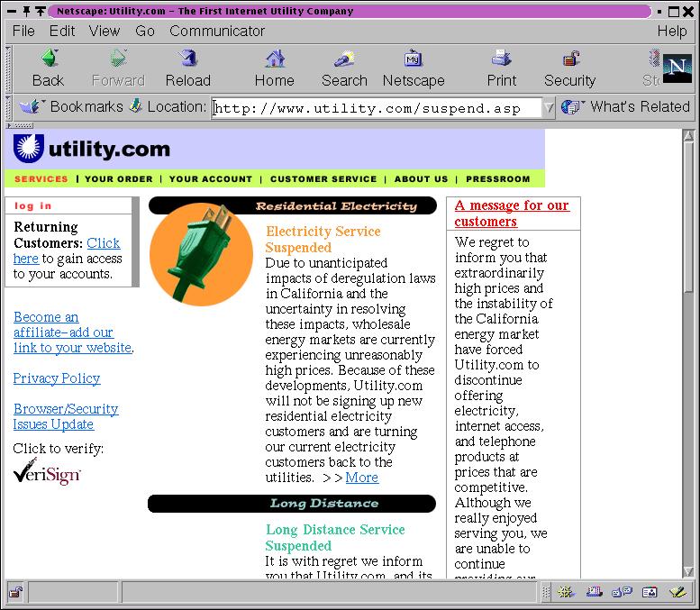Open Security info via the padlock icon
Image resolution: width=700 pixels, height=610 pixels.
tap(570, 59)
